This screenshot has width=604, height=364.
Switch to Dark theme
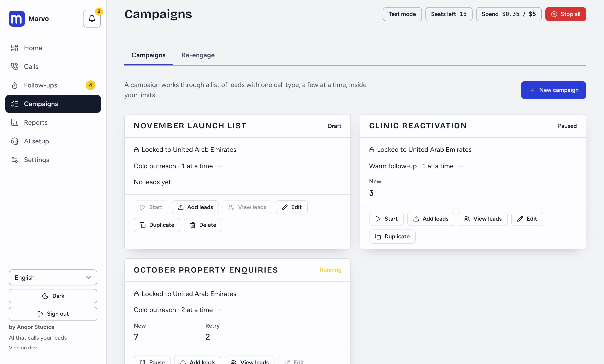tap(53, 296)
